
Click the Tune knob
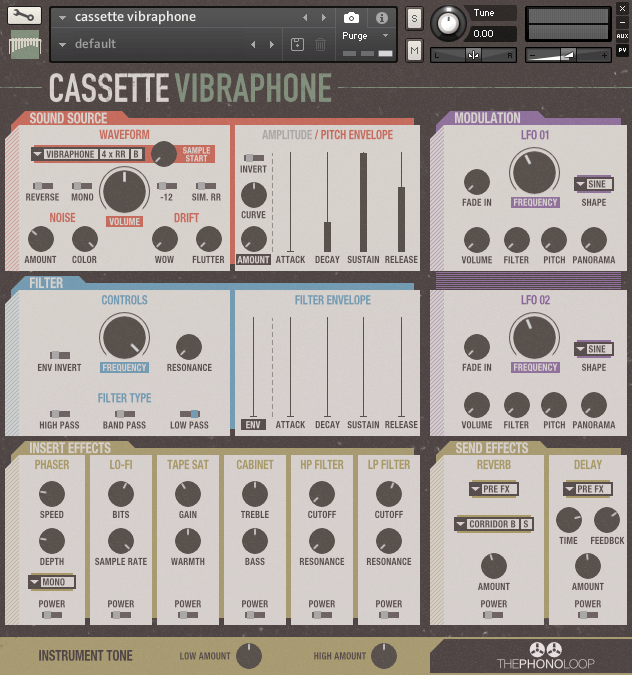pyautogui.click(x=448, y=23)
